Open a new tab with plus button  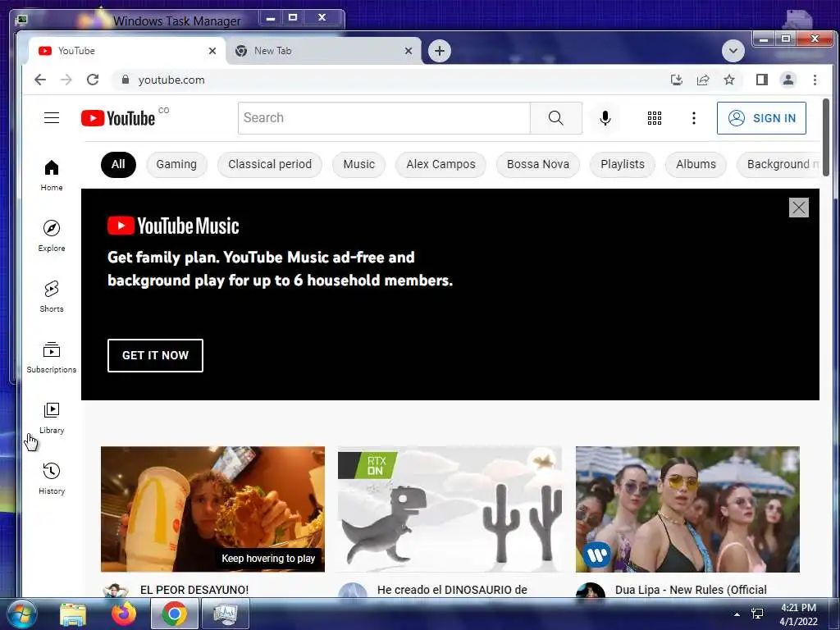440,51
